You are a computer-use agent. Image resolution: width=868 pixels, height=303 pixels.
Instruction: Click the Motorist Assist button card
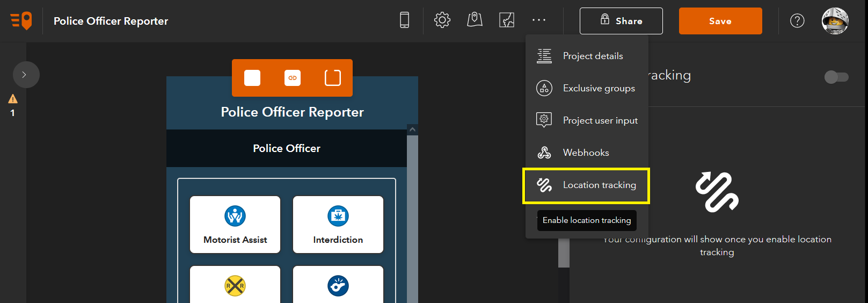pyautogui.click(x=235, y=225)
